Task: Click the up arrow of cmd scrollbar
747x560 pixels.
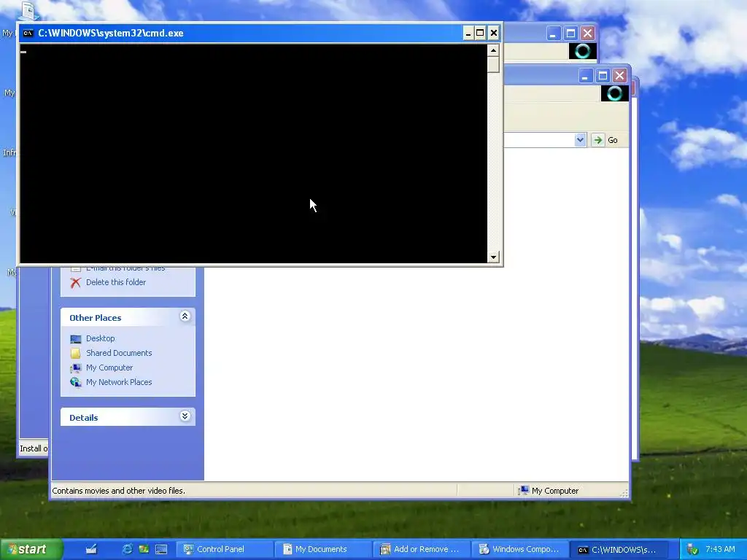Action: point(493,50)
